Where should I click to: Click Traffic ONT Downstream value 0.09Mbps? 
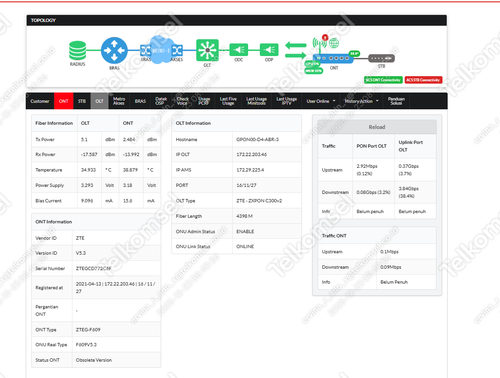point(391,267)
